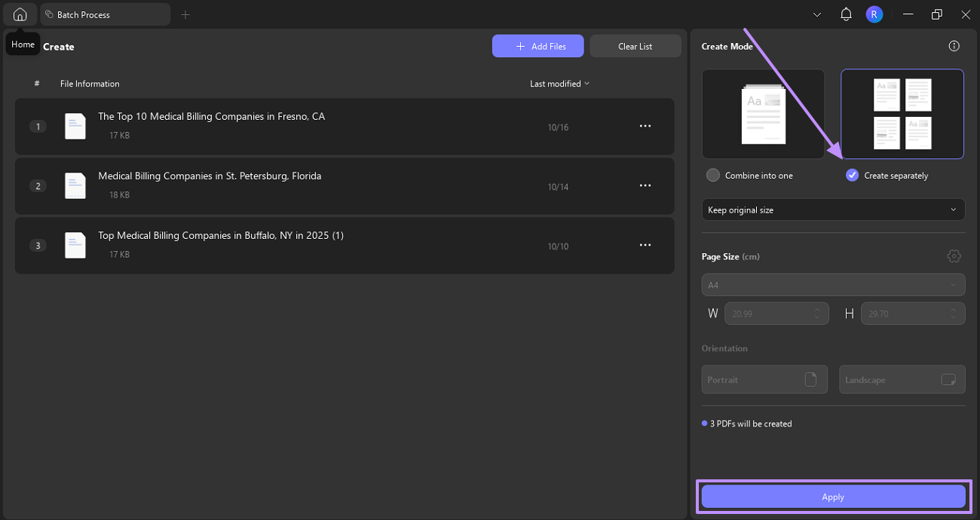Screen dimensions: 980x520
Task: Open the title bar dropdown chevron
Action: [x=817, y=14]
